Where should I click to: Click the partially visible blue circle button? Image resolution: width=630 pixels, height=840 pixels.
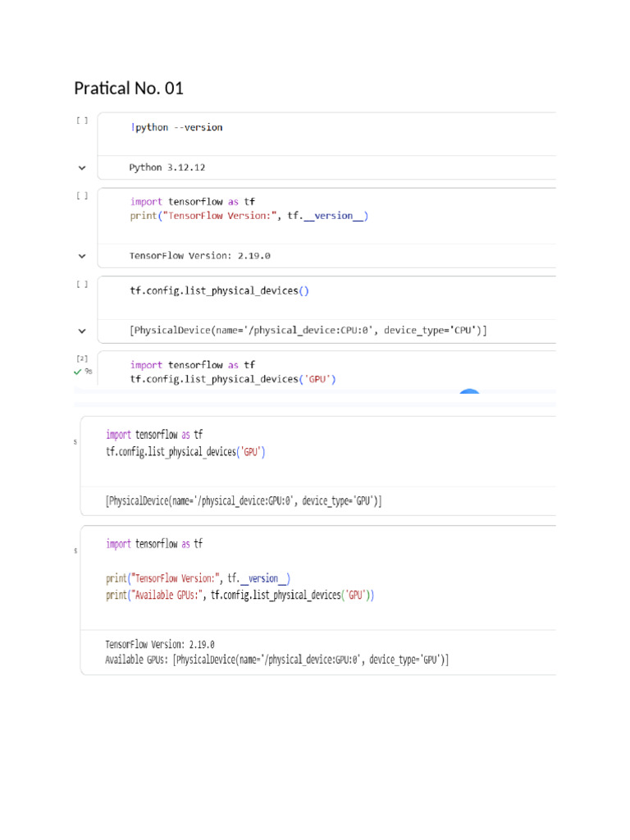point(469,391)
